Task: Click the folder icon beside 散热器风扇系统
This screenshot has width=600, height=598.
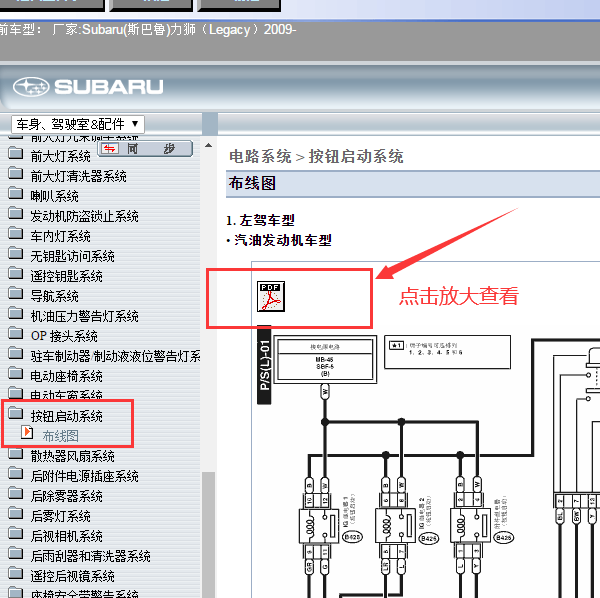Action: click(x=16, y=452)
